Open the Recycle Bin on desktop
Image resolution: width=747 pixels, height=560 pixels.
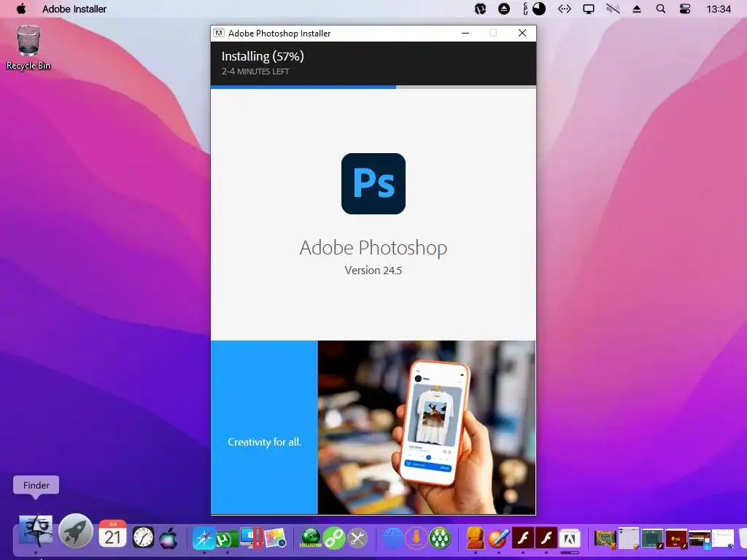(x=28, y=47)
